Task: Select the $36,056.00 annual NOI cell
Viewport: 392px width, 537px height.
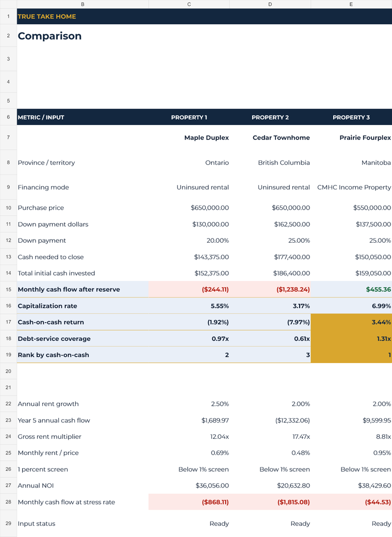Action: pyautogui.click(x=189, y=485)
